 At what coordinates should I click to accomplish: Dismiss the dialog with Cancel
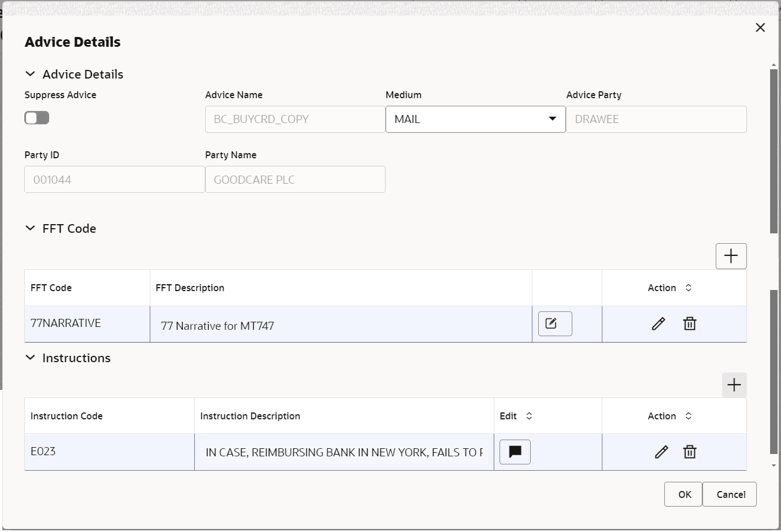click(x=730, y=494)
